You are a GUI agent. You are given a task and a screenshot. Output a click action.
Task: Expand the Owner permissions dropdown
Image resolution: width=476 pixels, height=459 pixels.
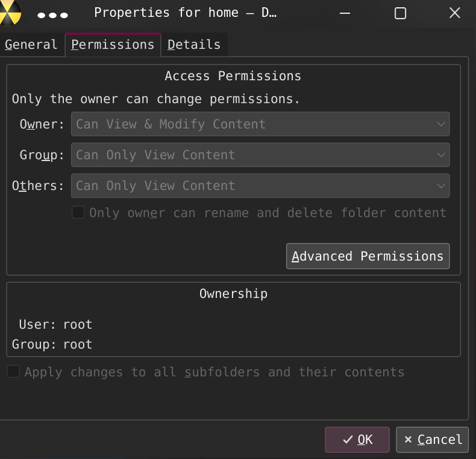click(260, 124)
